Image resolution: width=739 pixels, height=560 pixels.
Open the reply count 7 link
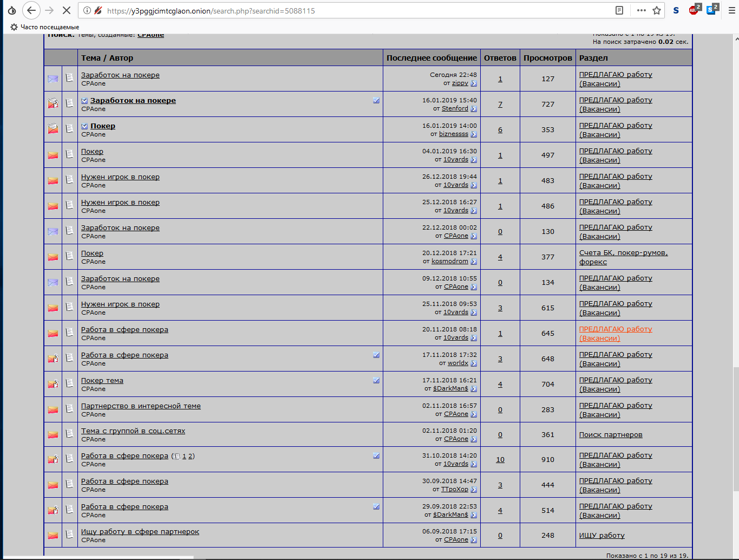pos(500,104)
